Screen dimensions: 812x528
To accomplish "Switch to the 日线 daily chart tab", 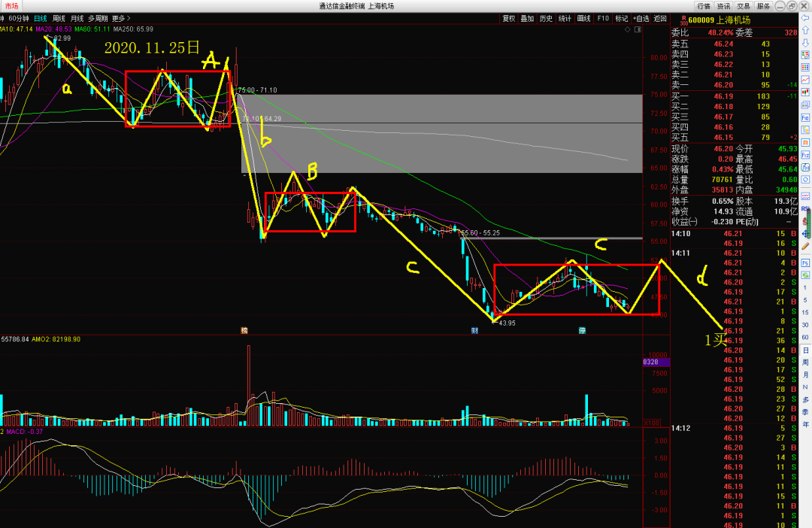I will pyautogui.click(x=41, y=19).
